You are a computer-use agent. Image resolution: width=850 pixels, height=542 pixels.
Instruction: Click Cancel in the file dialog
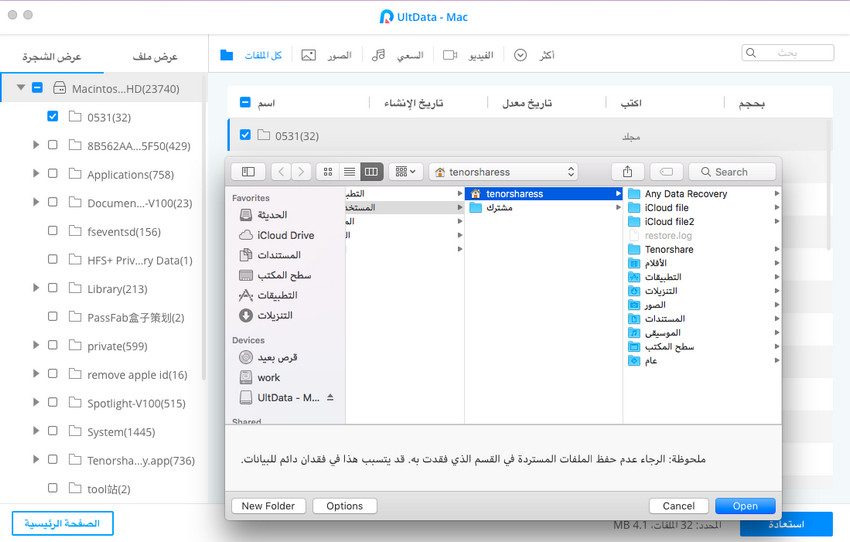679,506
